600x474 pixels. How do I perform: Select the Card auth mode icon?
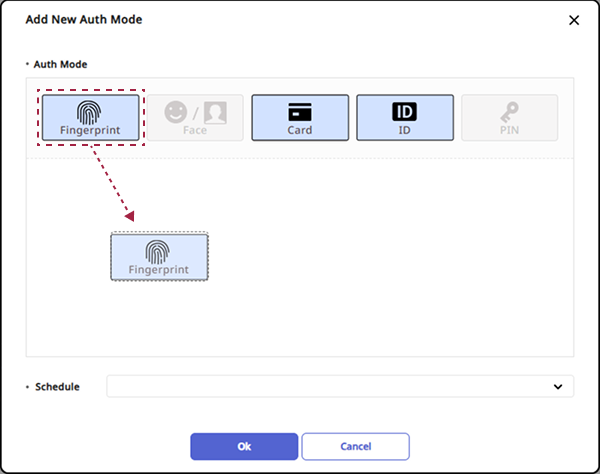coord(299,111)
